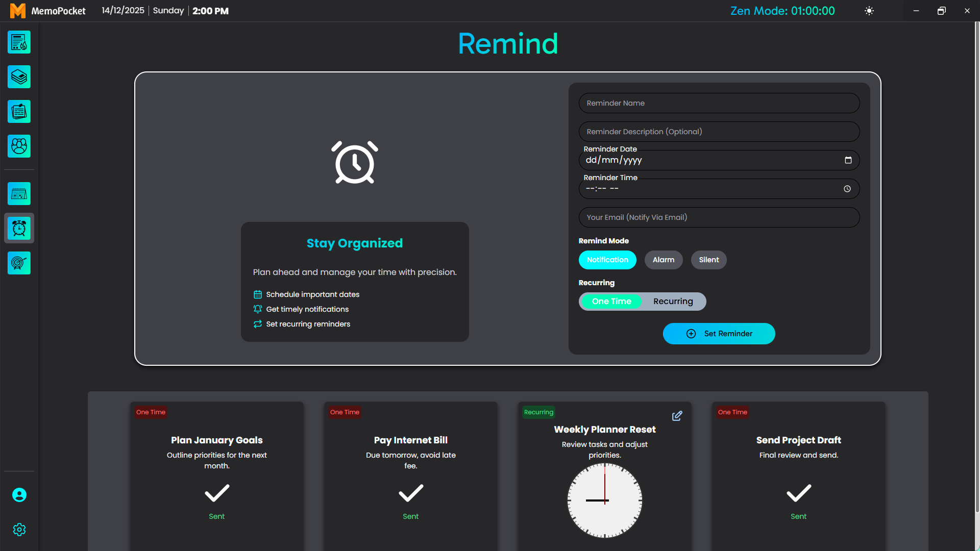Image resolution: width=980 pixels, height=551 pixels.
Task: Open the people group sidebar icon
Action: [x=19, y=146]
